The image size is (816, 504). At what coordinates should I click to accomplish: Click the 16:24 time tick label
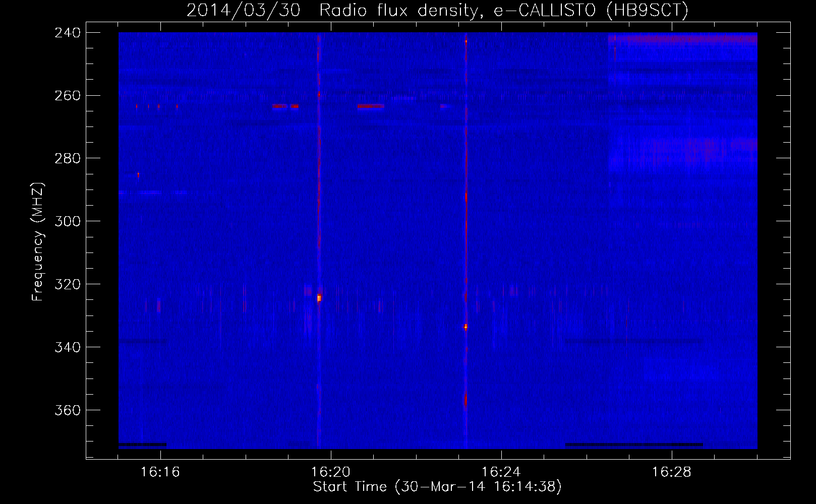[501, 472]
